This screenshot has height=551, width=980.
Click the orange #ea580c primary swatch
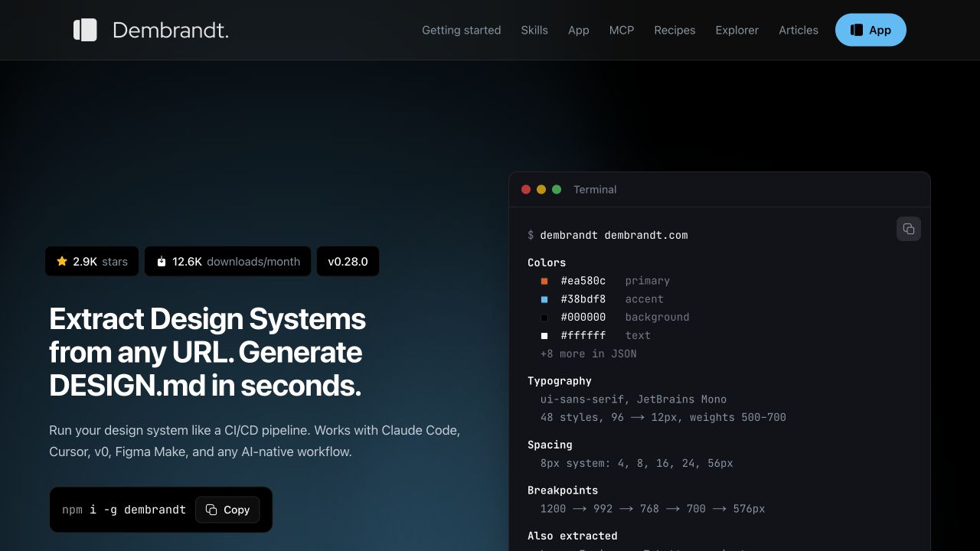[x=544, y=281]
